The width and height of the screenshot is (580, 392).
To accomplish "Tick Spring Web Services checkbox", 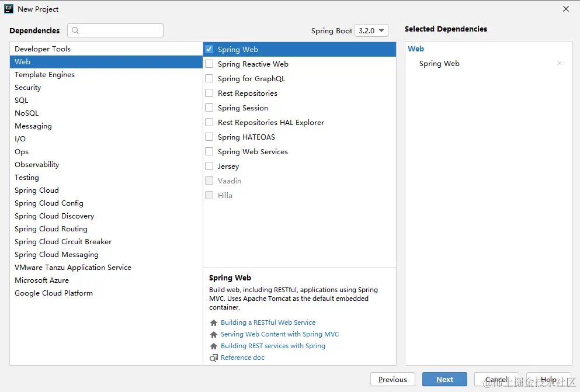I will [x=209, y=152].
